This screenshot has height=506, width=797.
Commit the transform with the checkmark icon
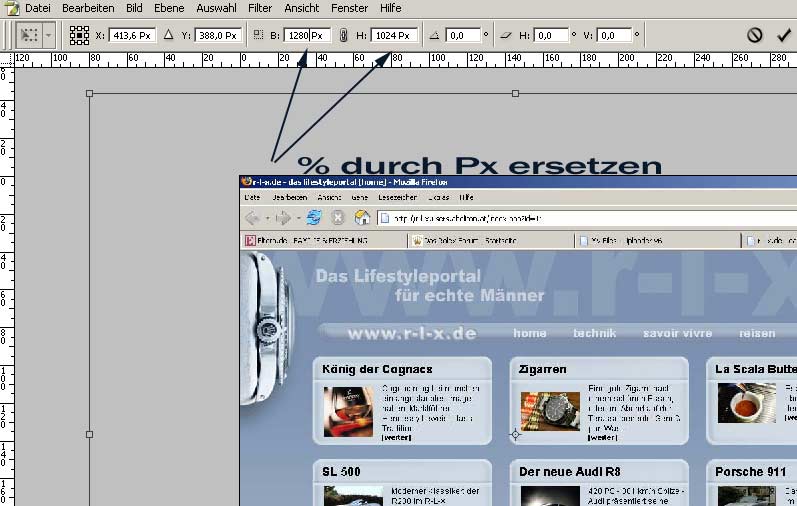(783, 35)
